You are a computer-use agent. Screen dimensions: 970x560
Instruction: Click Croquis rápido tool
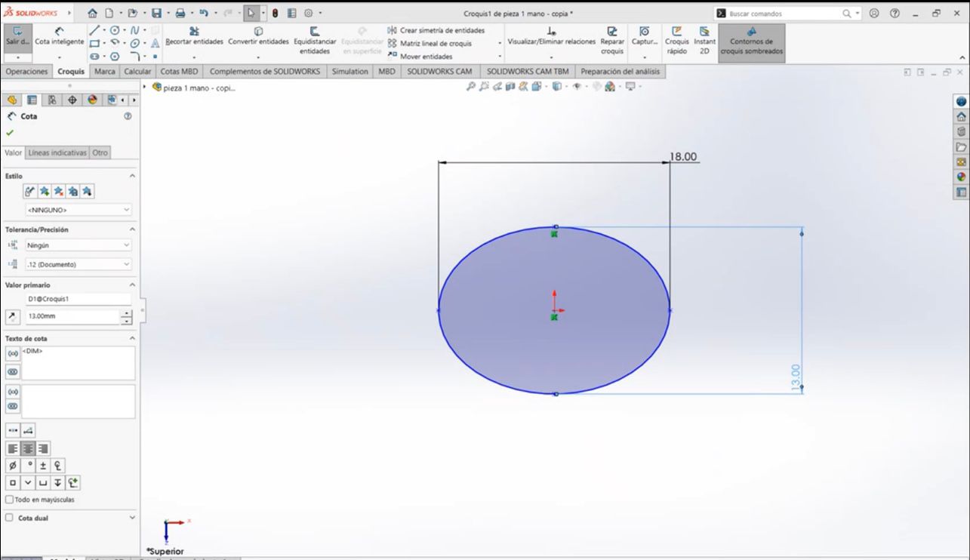pos(676,41)
